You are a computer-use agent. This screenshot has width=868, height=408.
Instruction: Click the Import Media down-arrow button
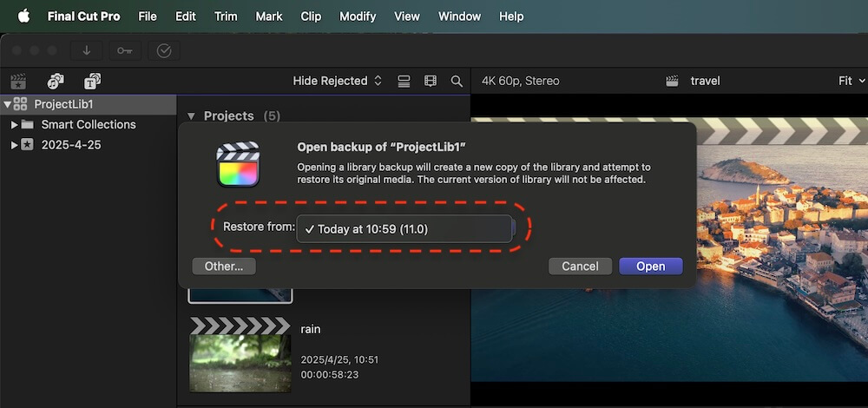click(x=86, y=51)
